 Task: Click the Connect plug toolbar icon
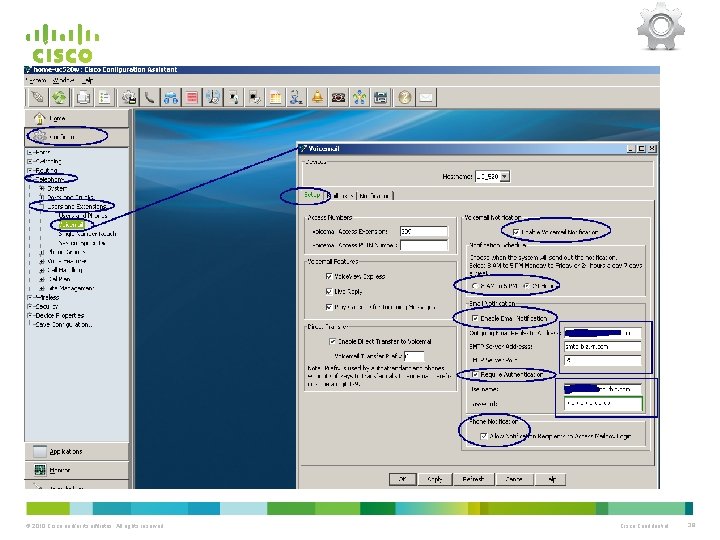click(38, 97)
